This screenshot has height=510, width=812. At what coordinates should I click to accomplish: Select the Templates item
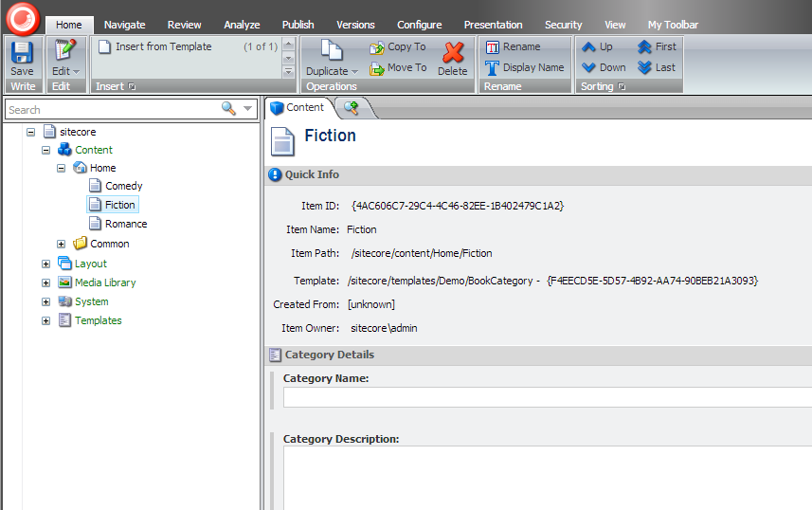click(x=90, y=320)
